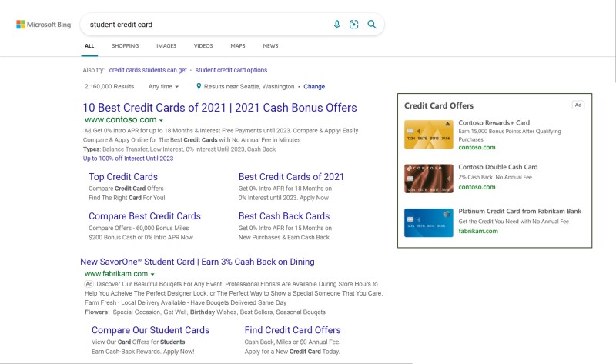
Task: Expand the www.contoso.com URL dropdown arrow
Action: [x=161, y=120]
